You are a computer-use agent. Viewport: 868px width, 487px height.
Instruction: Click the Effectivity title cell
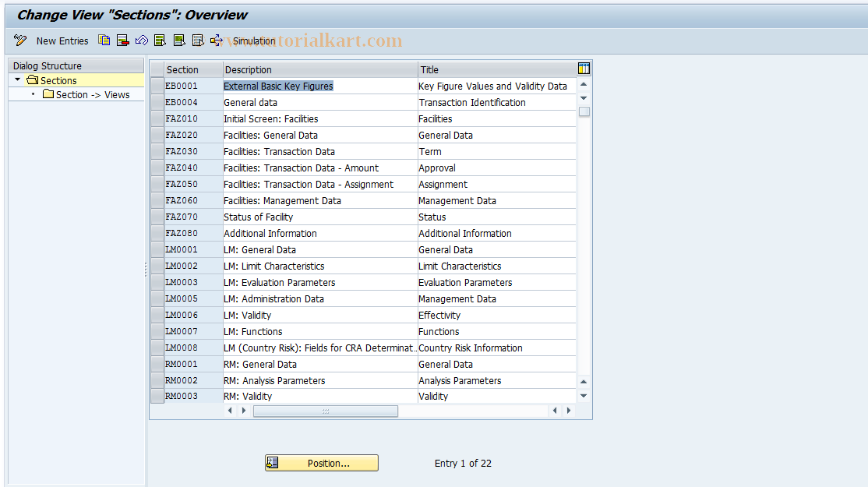(x=496, y=315)
